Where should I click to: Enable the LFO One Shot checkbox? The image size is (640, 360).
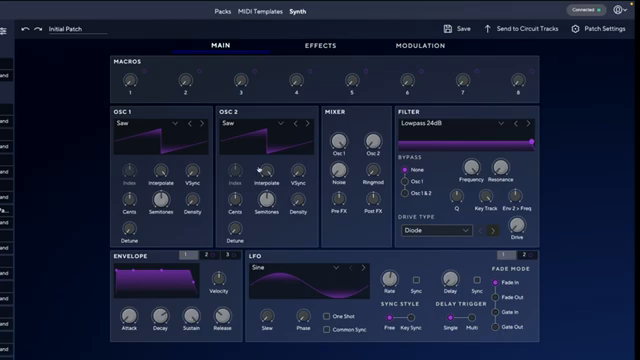327,316
